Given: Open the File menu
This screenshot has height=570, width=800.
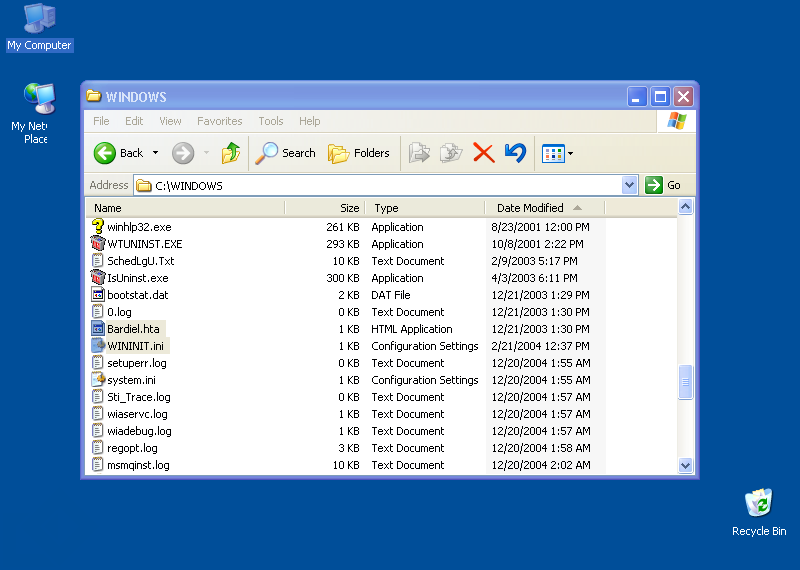Looking at the screenshot, I should [x=101, y=121].
